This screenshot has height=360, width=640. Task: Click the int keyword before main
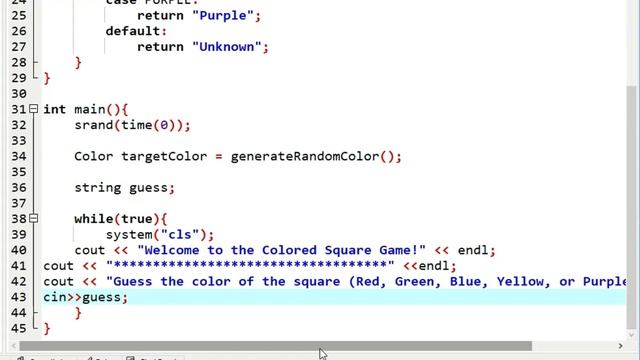(x=55, y=109)
